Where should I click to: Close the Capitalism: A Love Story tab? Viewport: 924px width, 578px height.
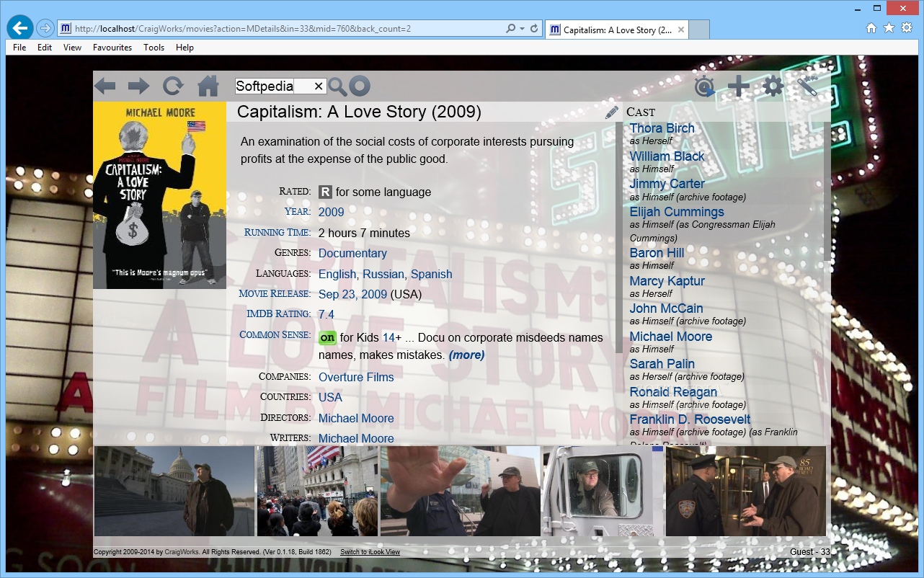pyautogui.click(x=680, y=30)
